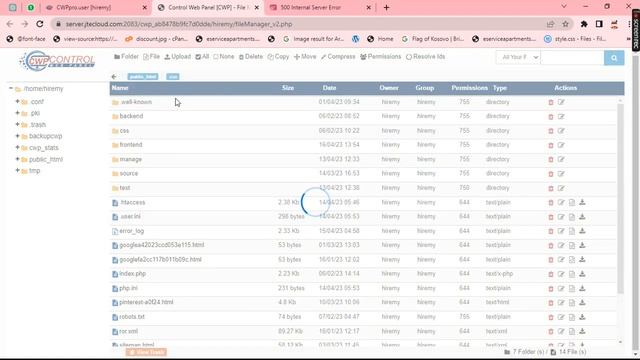Select the index.php file name
Viewport: 640px width, 360px height.
133,274
